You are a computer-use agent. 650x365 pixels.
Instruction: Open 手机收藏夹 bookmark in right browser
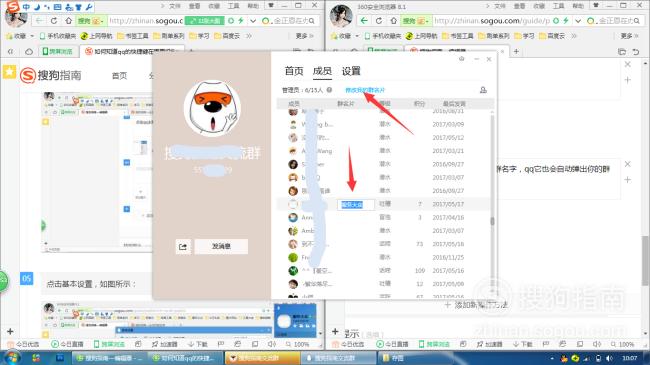[x=383, y=36]
